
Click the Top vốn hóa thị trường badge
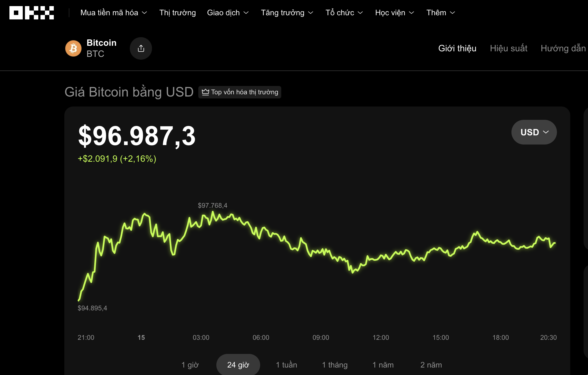coord(240,92)
